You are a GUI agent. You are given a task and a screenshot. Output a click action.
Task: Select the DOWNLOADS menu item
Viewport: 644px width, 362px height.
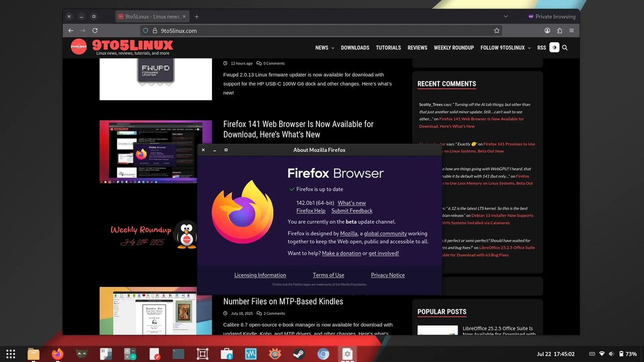(x=355, y=48)
